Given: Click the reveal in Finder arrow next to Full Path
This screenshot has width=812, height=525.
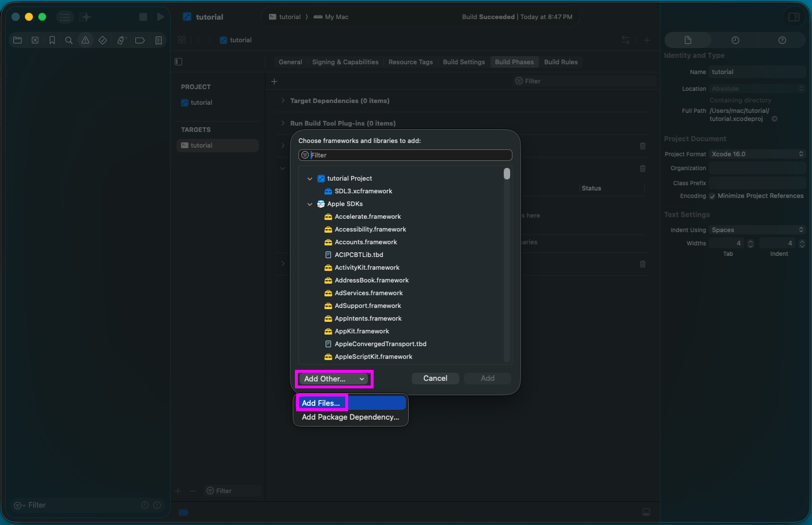Looking at the screenshot, I should (774, 119).
